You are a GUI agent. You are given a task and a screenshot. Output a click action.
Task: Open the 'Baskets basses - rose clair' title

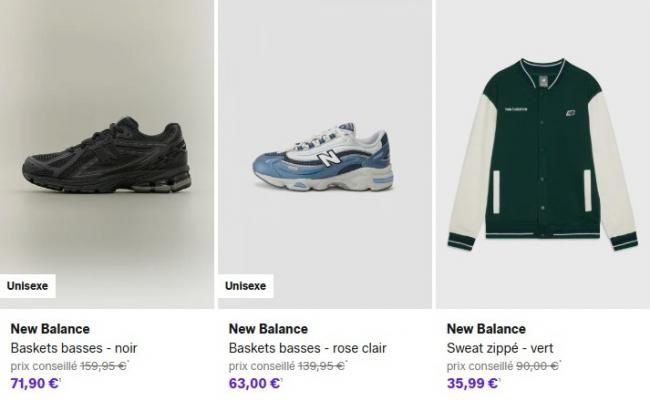click(x=307, y=348)
